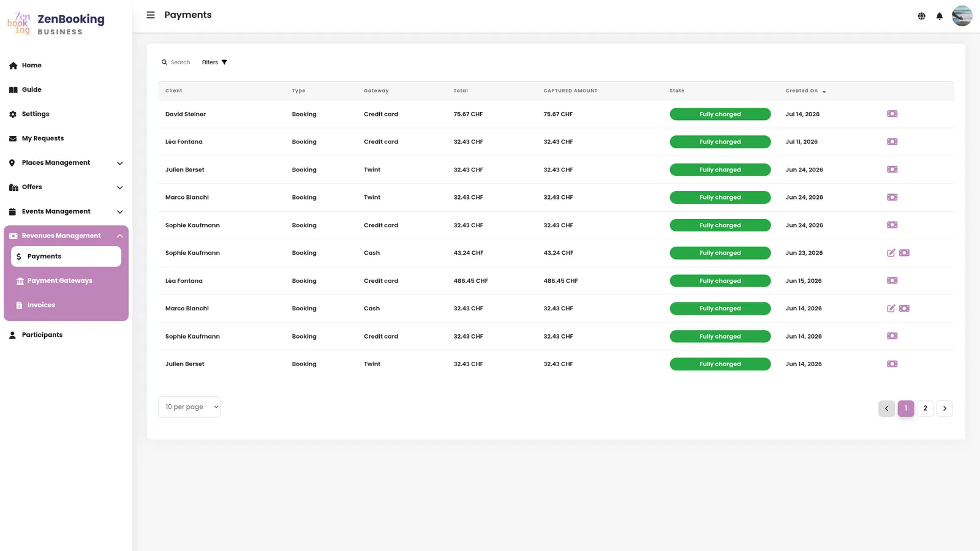Click the money icon for Julien Berset Jun 24 payment
This screenshot has height=551, width=980.
892,170
